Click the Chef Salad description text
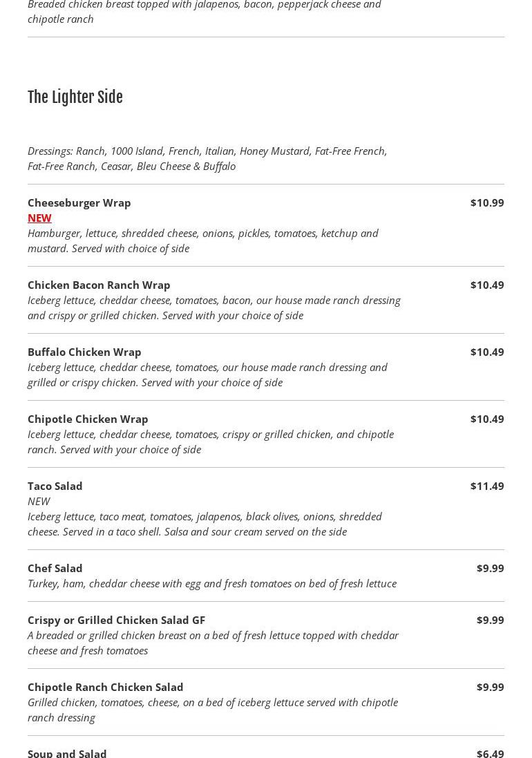 (x=212, y=583)
